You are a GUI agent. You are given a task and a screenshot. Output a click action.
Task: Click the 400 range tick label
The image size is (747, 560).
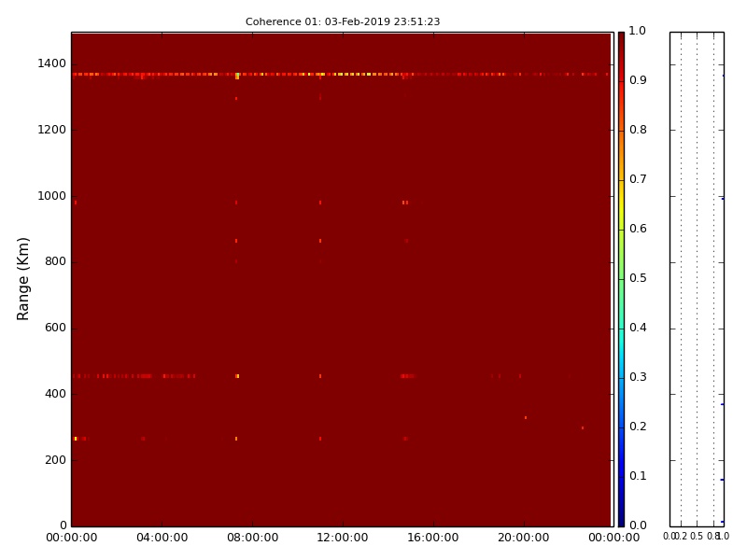tap(55, 394)
